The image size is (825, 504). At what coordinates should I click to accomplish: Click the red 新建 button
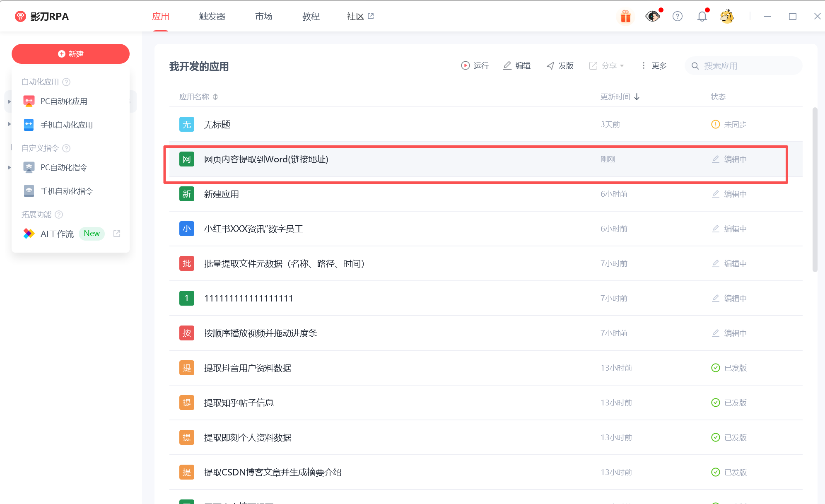(70, 54)
